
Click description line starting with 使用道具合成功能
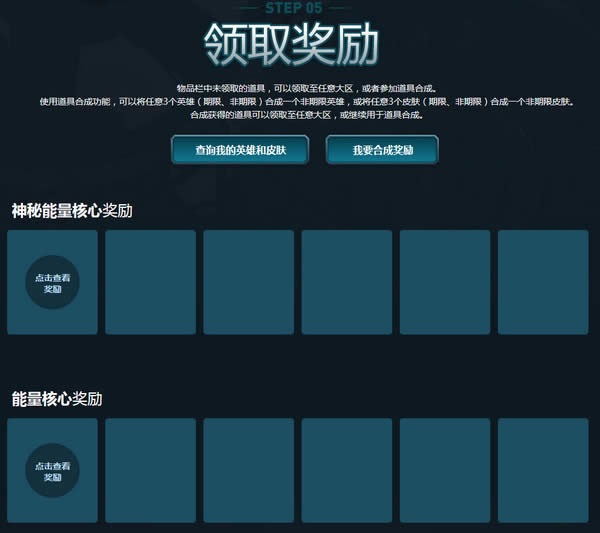point(307,102)
